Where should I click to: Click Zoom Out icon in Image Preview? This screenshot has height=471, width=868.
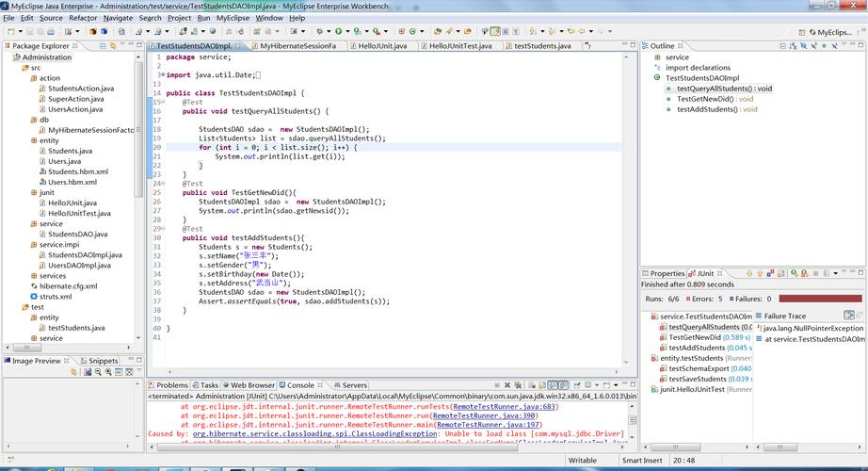click(98, 372)
